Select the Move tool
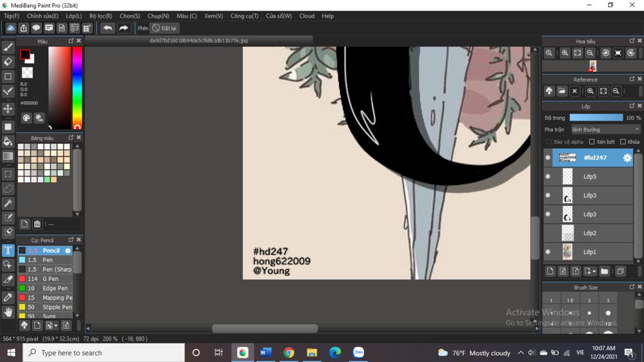644x362 pixels. click(8, 109)
